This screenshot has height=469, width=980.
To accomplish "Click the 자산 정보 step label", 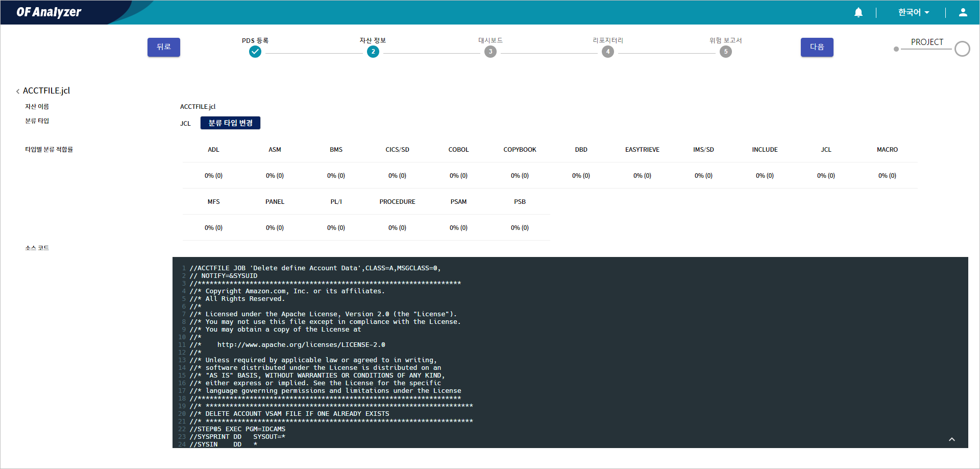I will pyautogui.click(x=373, y=40).
